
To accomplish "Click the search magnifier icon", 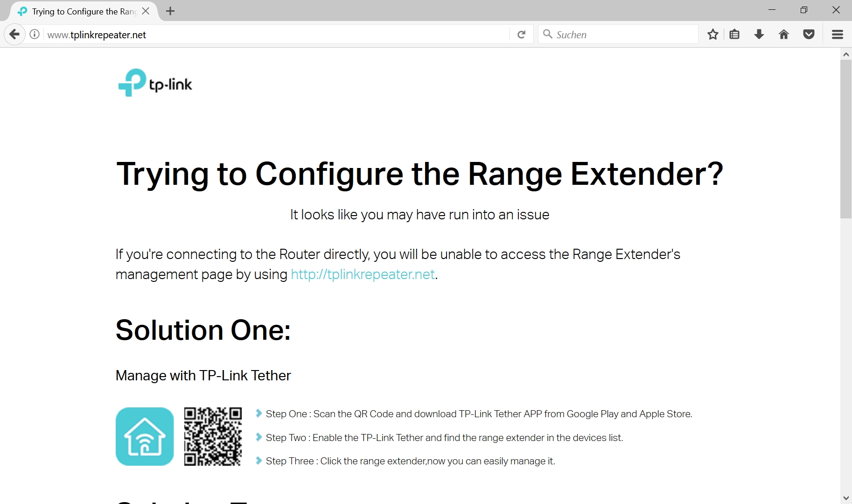I will pyautogui.click(x=548, y=35).
